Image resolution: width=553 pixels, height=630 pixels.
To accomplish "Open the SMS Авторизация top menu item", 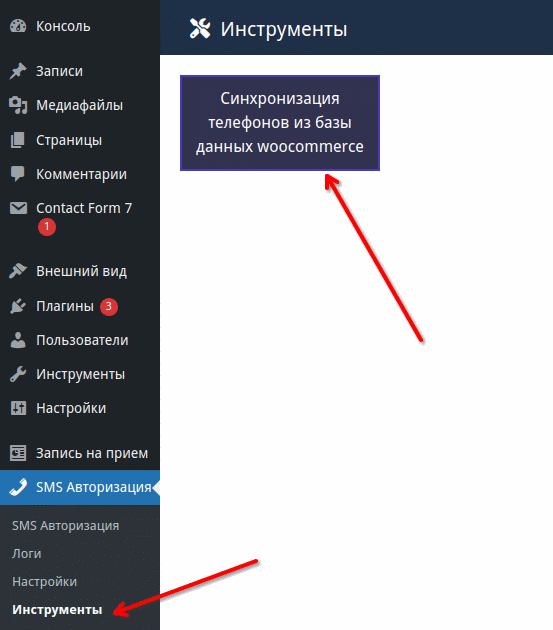I will click(x=80, y=487).
